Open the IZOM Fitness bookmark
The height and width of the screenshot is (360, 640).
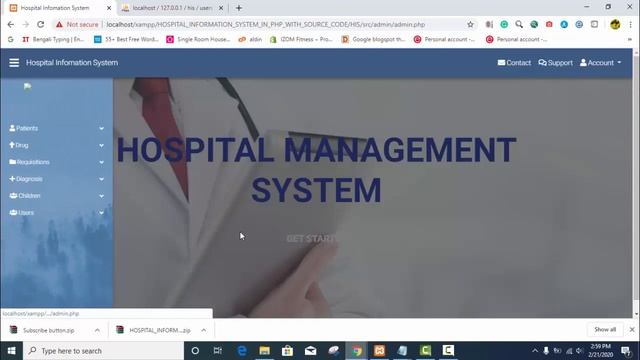click(x=301, y=40)
